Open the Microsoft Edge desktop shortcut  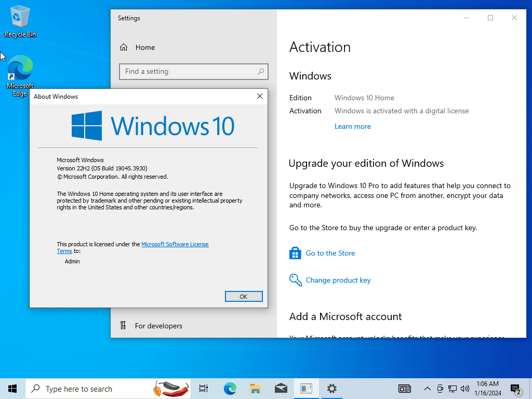coord(20,76)
